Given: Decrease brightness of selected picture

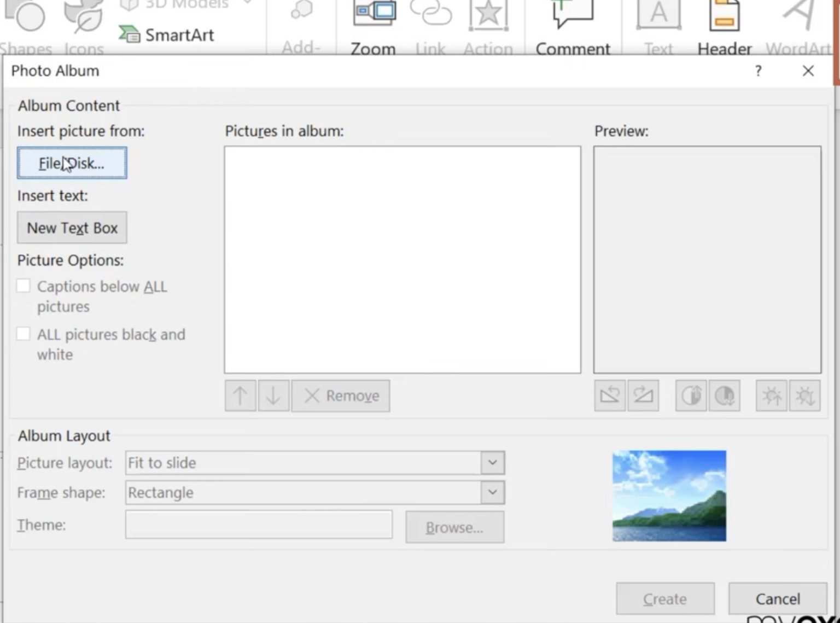Looking at the screenshot, I should [x=804, y=395].
